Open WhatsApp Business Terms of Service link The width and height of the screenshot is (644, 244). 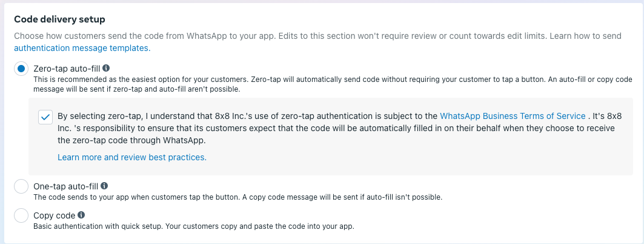pyautogui.click(x=513, y=116)
